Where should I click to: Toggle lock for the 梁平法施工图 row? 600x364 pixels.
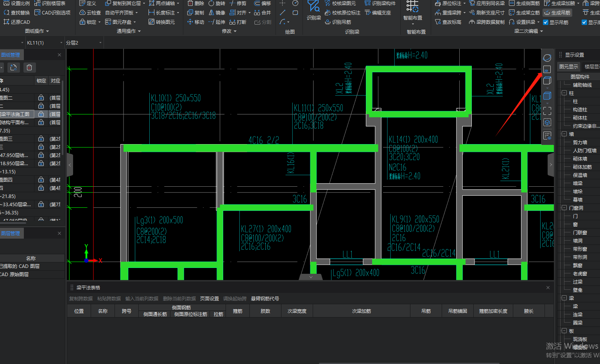(41, 114)
